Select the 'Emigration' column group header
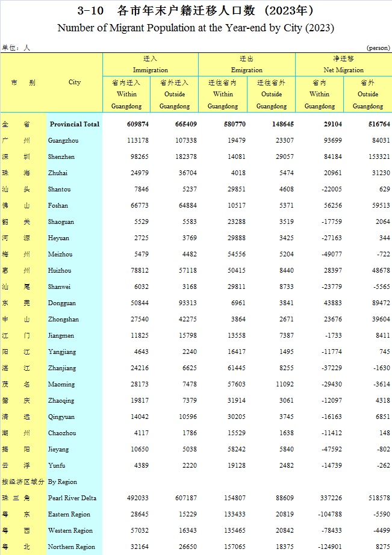The width and height of the screenshot is (392, 555). [x=247, y=70]
